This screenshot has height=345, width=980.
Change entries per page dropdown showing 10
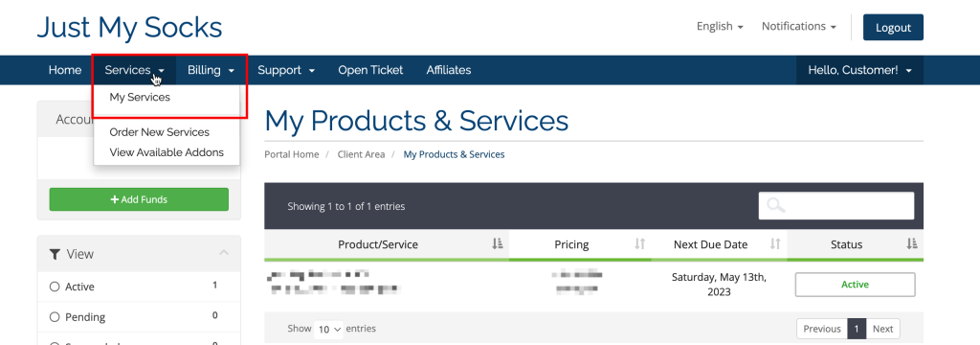pyautogui.click(x=328, y=329)
